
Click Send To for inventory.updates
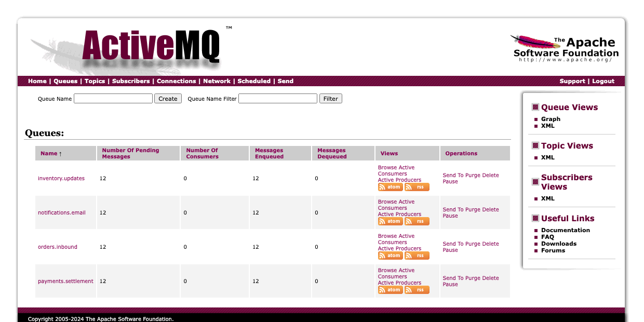[453, 176]
